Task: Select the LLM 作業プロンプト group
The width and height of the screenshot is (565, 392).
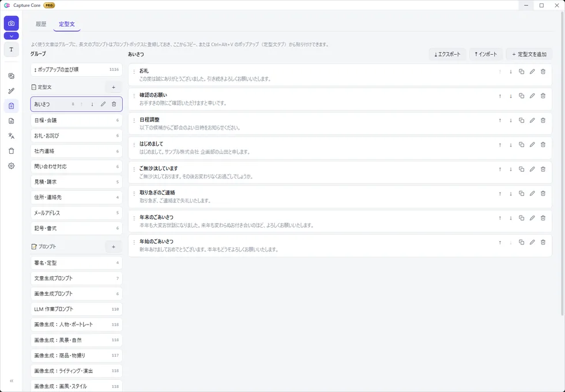Action: [x=76, y=309]
